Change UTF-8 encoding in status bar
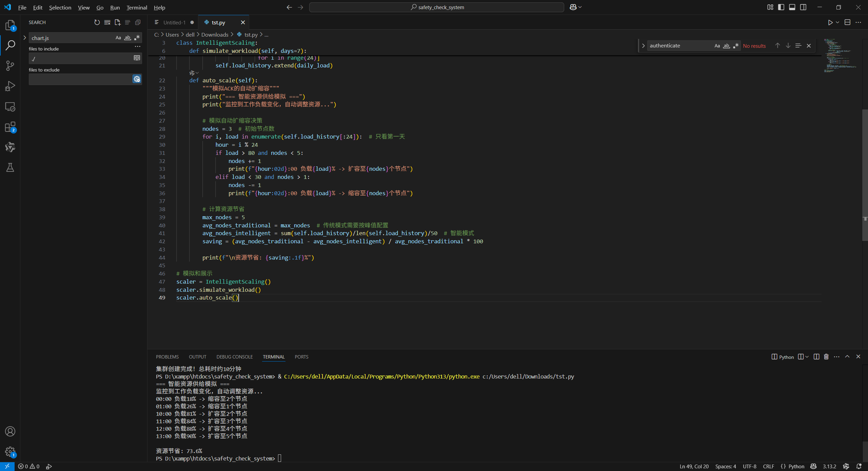Image resolution: width=868 pixels, height=471 pixels. point(749,467)
